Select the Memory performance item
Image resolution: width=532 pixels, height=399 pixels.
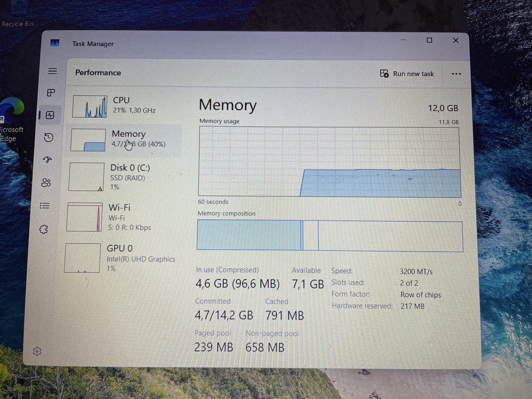pos(124,139)
